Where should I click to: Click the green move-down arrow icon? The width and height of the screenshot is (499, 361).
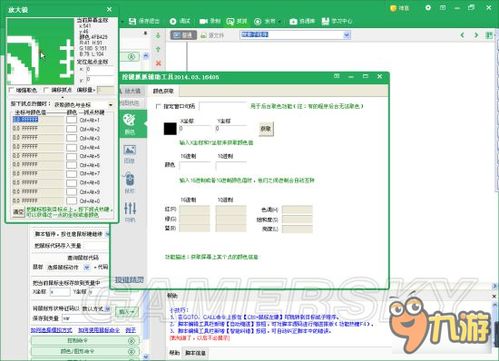[x=158, y=35]
